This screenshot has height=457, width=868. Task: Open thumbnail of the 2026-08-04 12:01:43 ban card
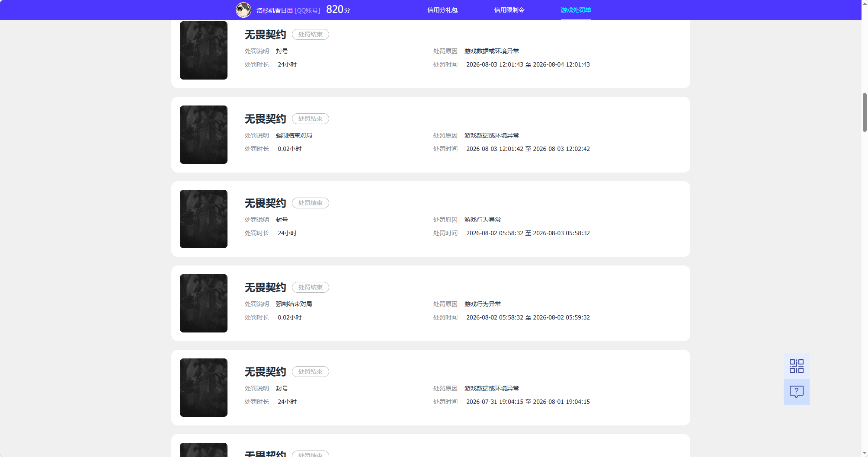pyautogui.click(x=204, y=50)
